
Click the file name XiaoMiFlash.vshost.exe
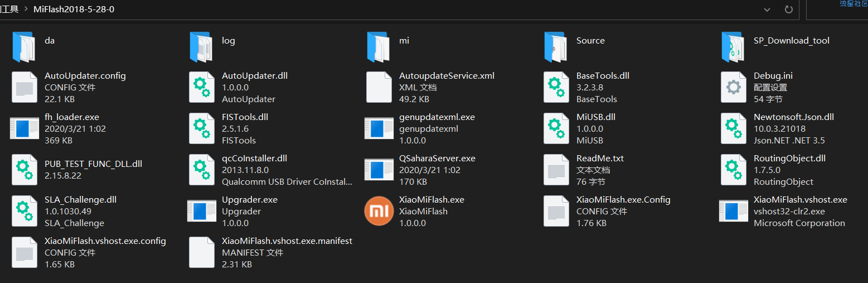coord(801,200)
